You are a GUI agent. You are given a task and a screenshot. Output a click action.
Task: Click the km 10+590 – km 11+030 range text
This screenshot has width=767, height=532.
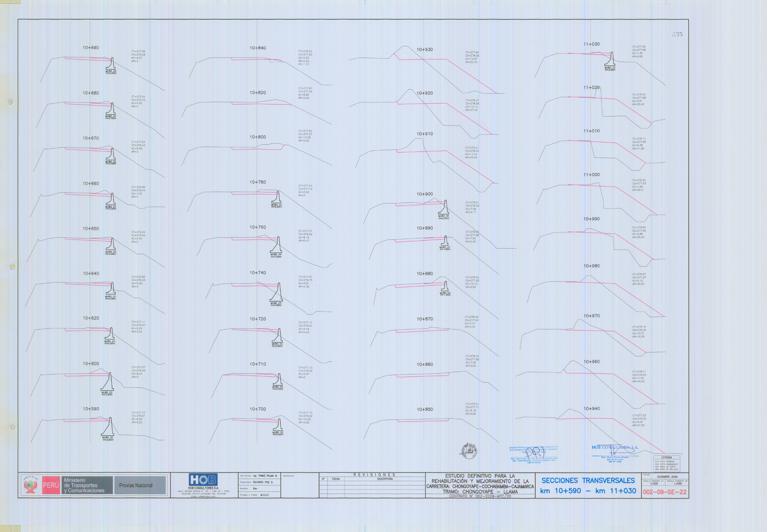coord(588,491)
